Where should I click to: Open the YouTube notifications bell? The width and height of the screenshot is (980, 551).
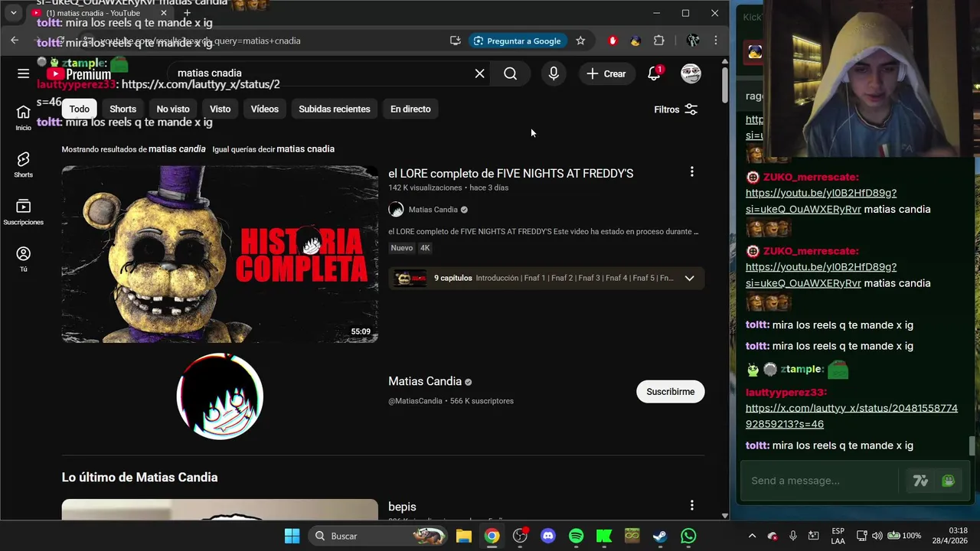pyautogui.click(x=654, y=73)
